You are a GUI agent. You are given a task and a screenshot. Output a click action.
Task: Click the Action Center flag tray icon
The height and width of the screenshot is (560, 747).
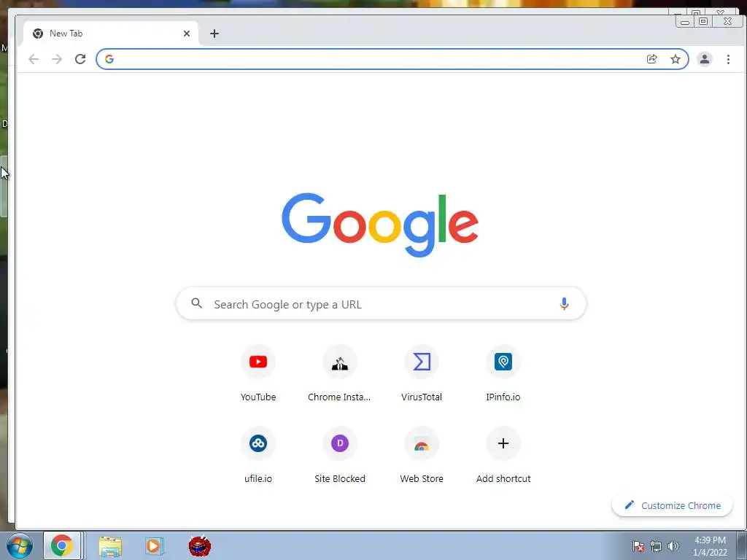click(638, 546)
